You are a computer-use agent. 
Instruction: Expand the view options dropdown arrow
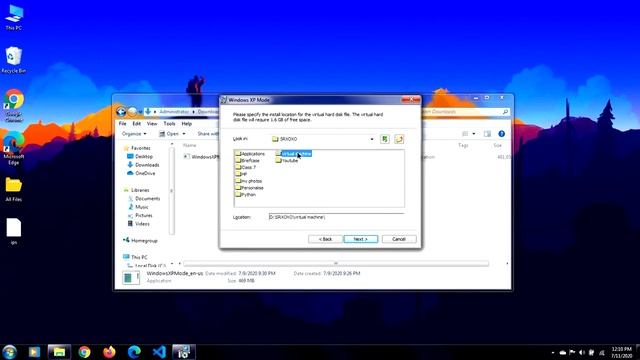(x=473, y=134)
